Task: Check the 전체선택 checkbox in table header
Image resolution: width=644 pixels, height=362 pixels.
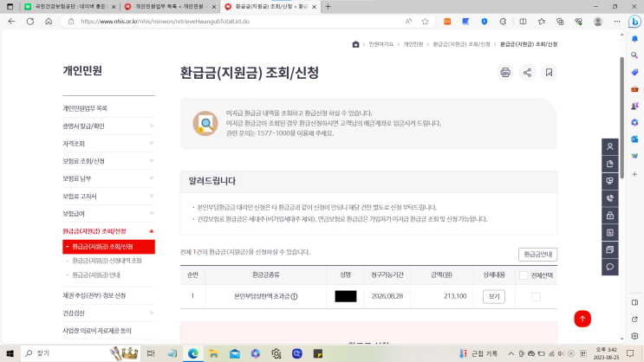Action: 524,275
